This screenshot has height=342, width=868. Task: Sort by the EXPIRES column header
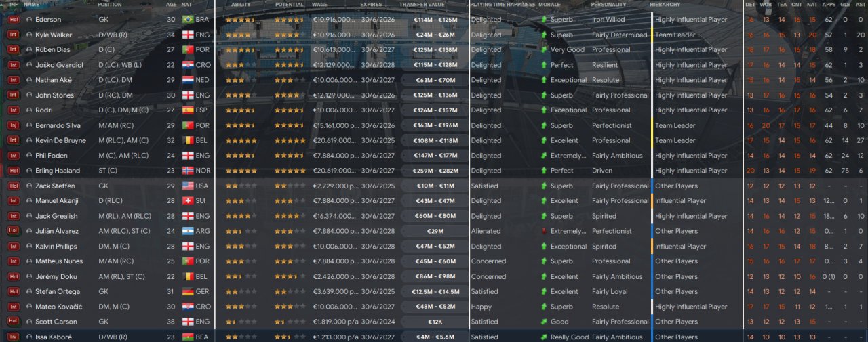[371, 5]
